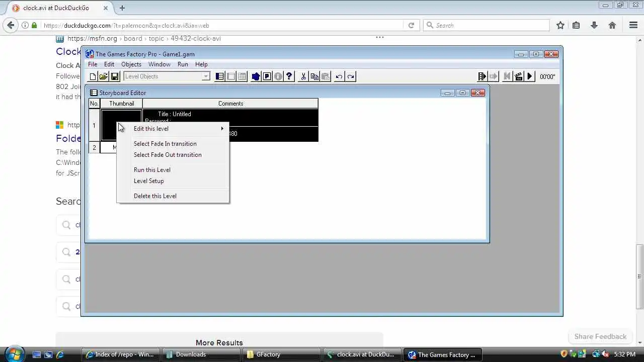644x362 pixels.
Task: Click the Windows Start orb
Action: (14, 354)
